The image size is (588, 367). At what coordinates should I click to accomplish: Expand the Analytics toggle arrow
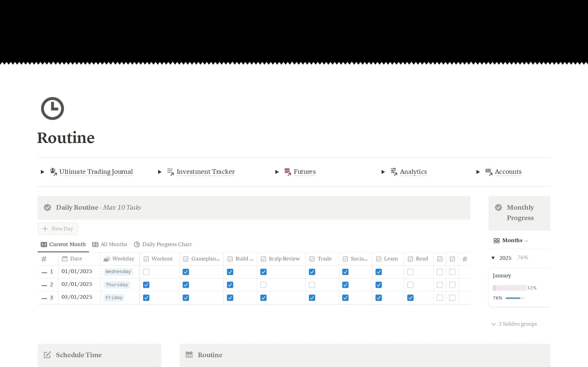(x=383, y=172)
